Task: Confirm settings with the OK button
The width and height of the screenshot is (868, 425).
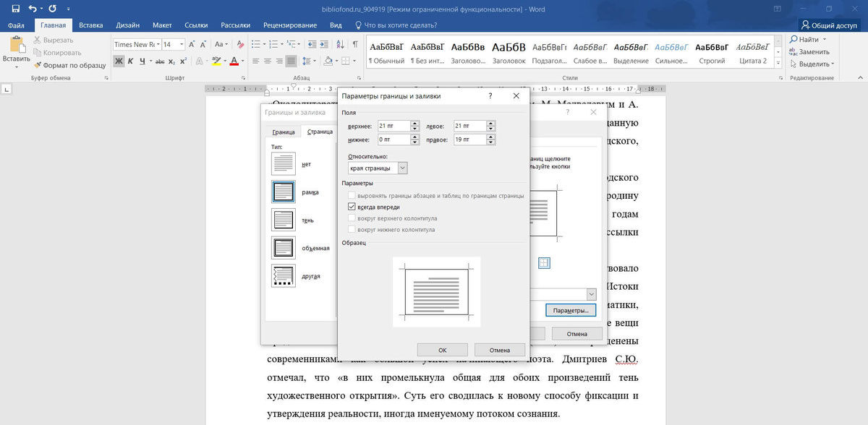Action: pos(443,349)
